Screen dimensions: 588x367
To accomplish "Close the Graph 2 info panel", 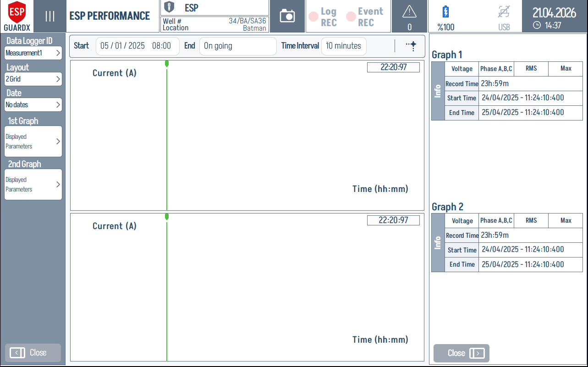I will pos(461,353).
